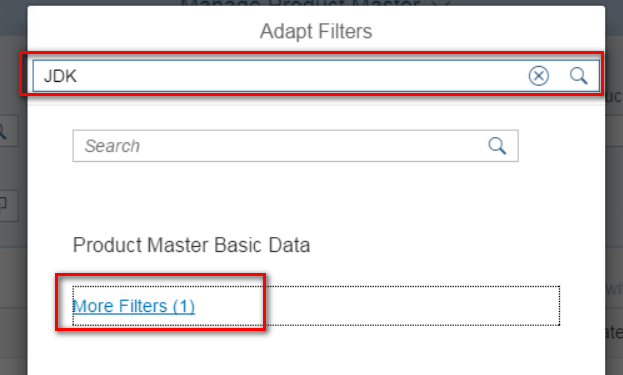Viewport: 623px width, 375px height.
Task: Expand the Manage Product Master title chevron
Action: (440, 3)
